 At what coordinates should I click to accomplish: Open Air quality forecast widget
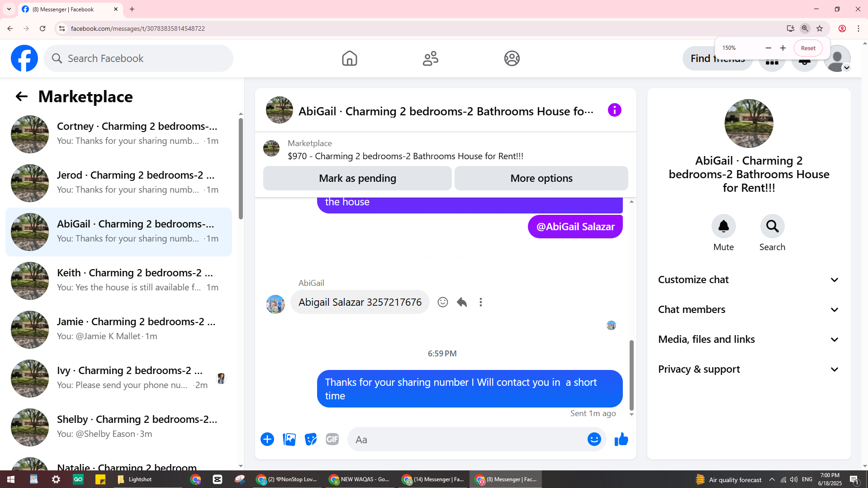(x=729, y=479)
